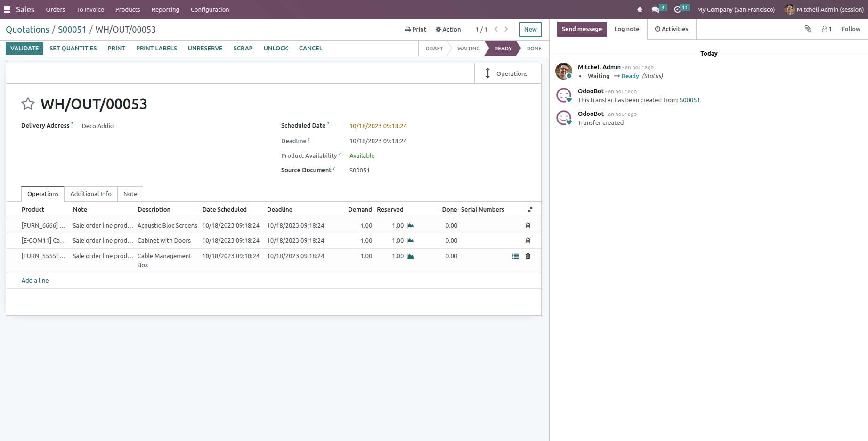Switch to the Additional Info tab
Screen dimensions: 868x441
tap(91, 194)
